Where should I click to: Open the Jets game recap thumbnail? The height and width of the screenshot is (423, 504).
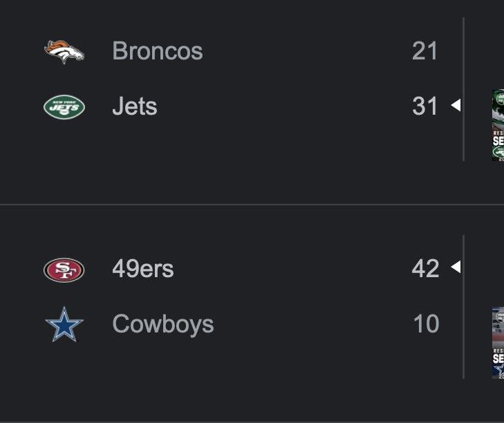coord(498,125)
